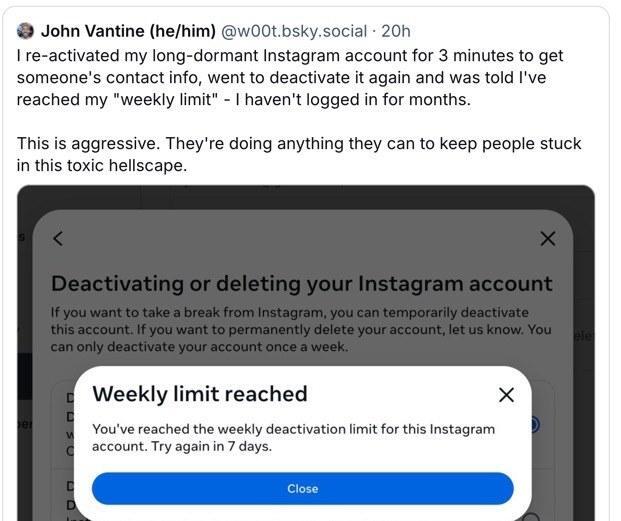
Task: Click the Deactivating or deleting your Instagram account title
Action: (x=301, y=283)
